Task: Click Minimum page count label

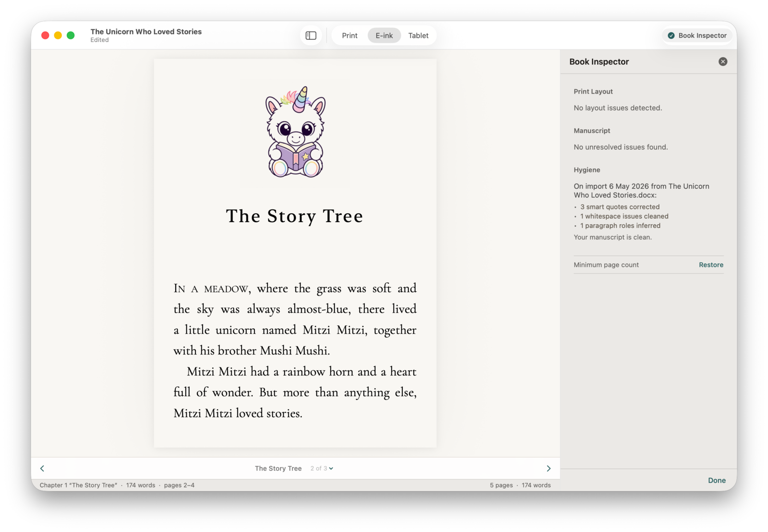Action: coord(606,265)
